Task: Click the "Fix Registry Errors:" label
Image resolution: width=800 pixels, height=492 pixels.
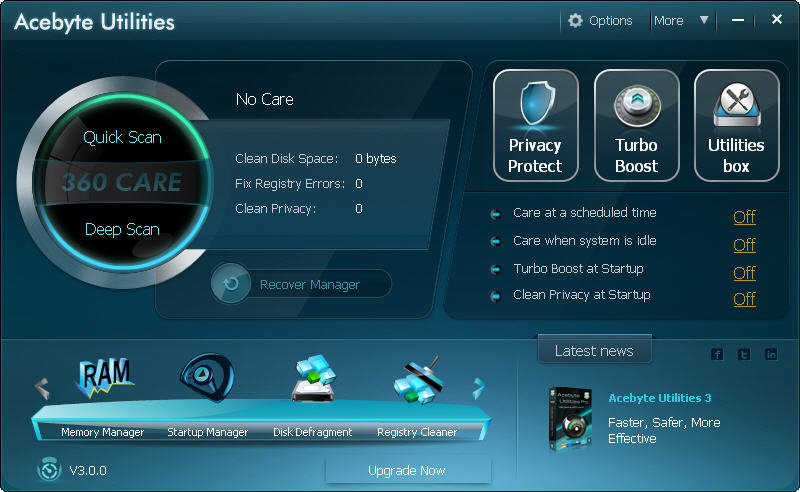Action: click(290, 184)
